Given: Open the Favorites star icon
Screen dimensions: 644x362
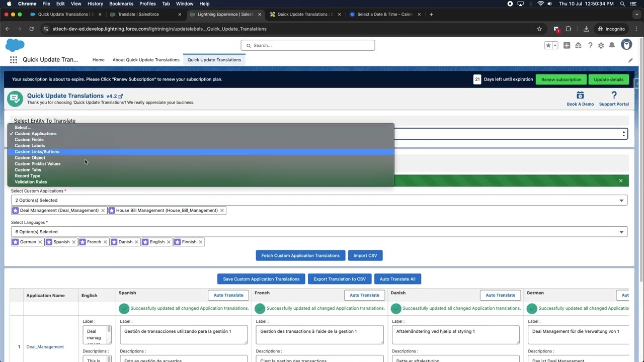Looking at the screenshot, I should pos(548,45).
